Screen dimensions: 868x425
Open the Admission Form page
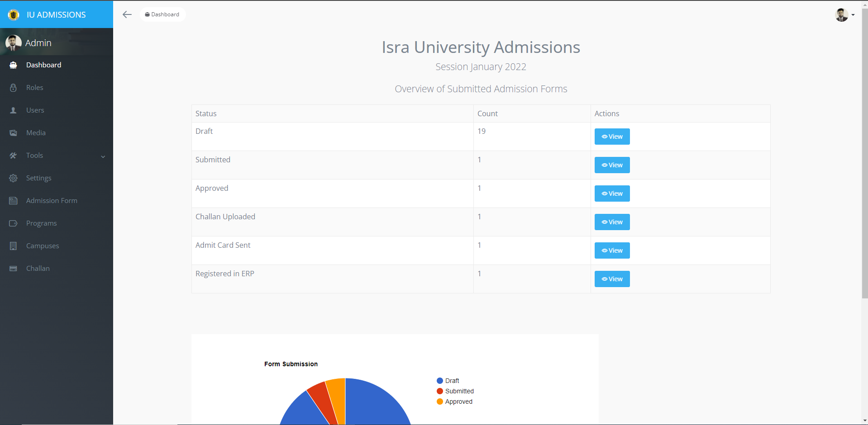click(57, 201)
